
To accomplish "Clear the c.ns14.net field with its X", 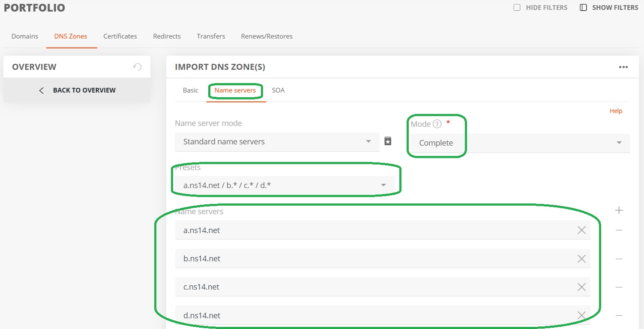I will point(581,287).
